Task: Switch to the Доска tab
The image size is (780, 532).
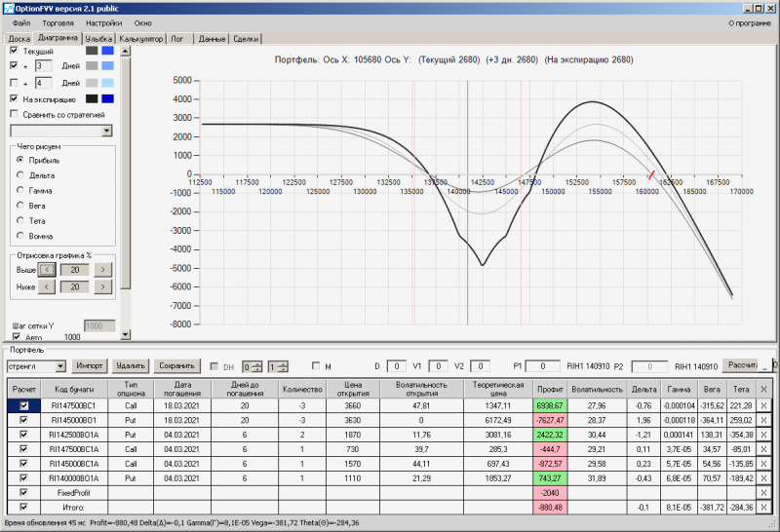Action: 19,39
